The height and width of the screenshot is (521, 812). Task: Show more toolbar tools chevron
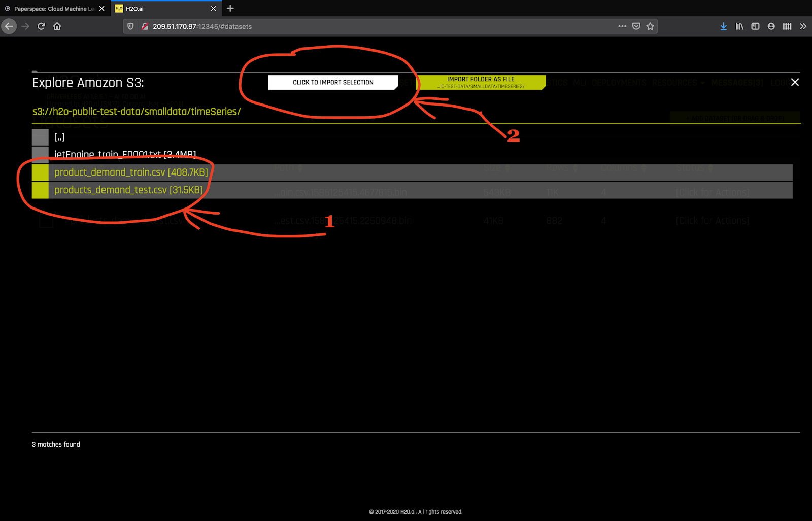pyautogui.click(x=803, y=26)
